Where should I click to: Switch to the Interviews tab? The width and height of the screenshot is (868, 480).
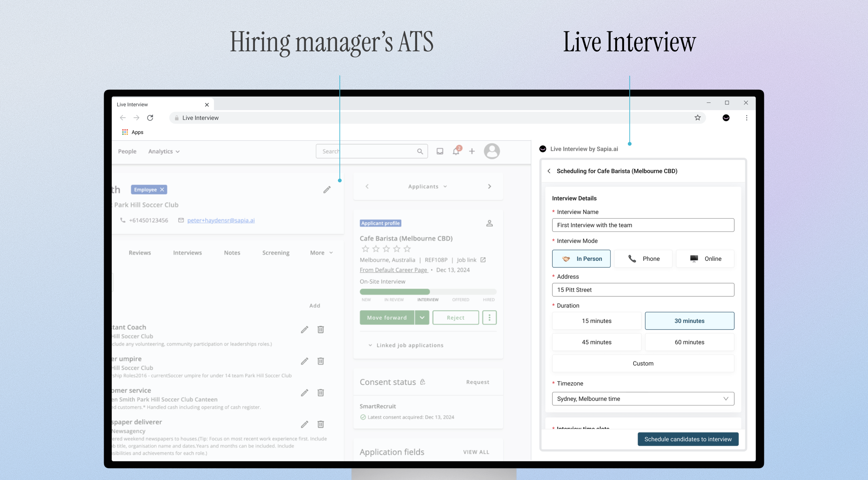pos(187,253)
